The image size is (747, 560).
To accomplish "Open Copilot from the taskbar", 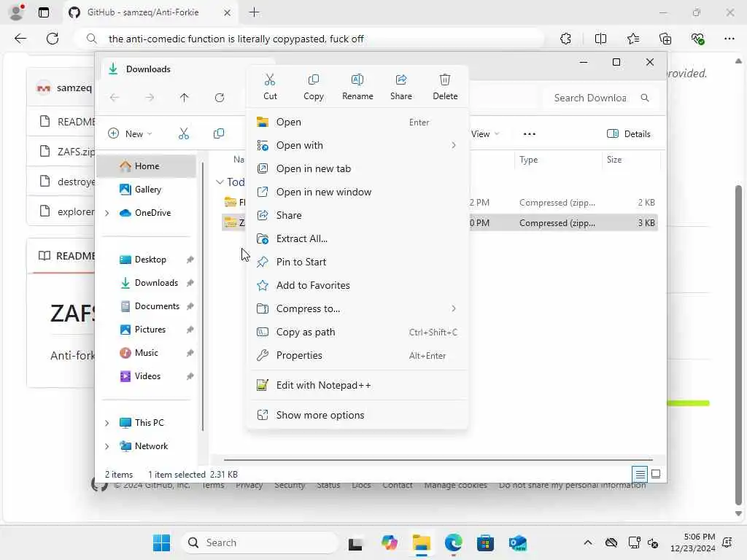I will click(389, 542).
